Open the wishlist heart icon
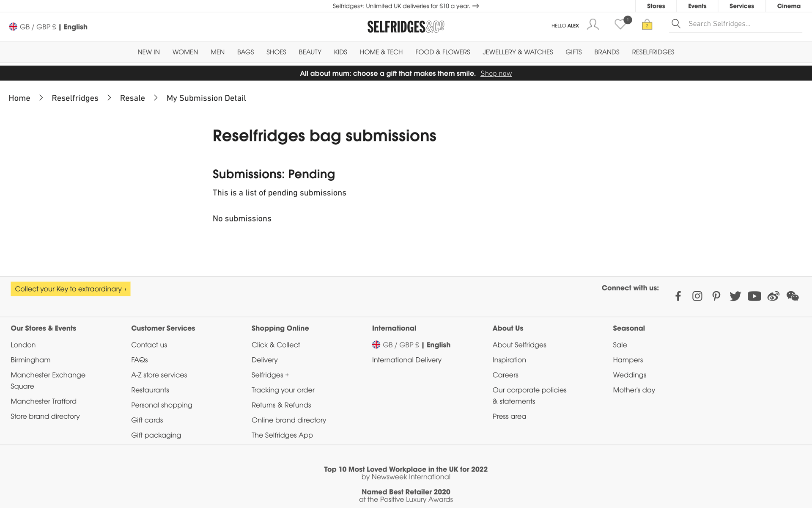Image resolution: width=812 pixels, height=508 pixels. click(620, 25)
